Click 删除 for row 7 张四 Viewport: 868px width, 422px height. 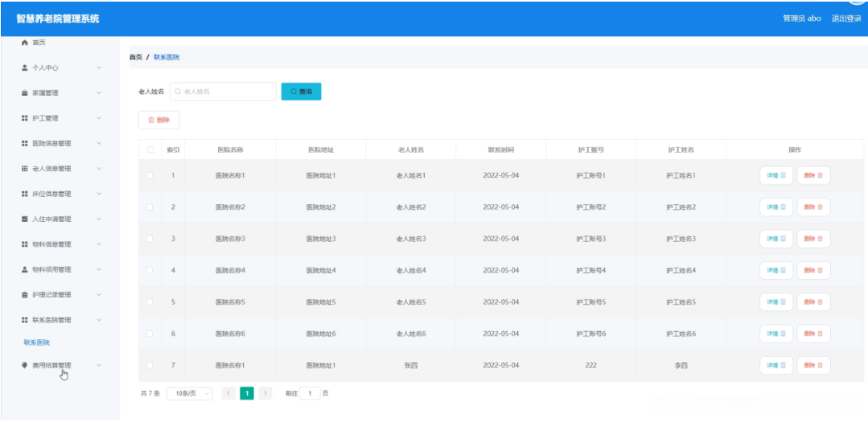[x=813, y=365]
